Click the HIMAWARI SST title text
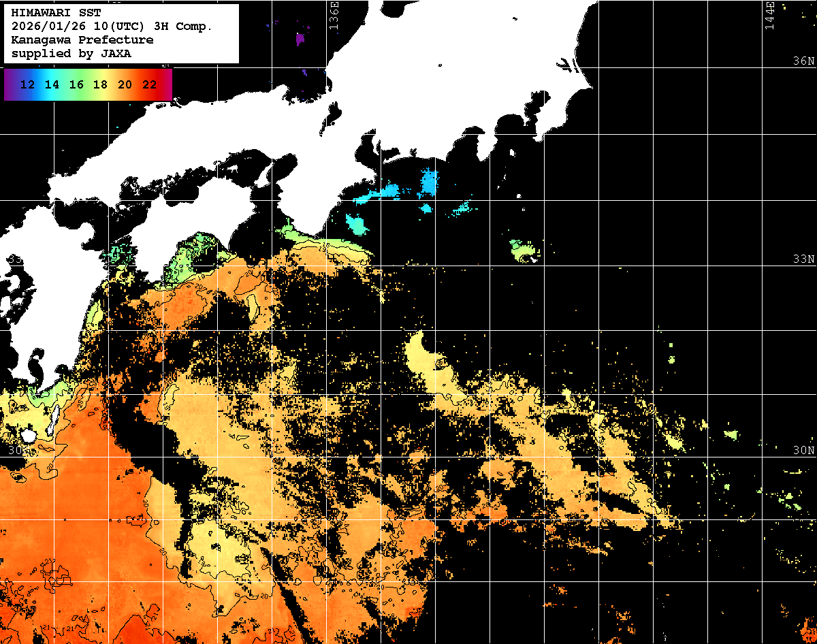 [x=56, y=13]
